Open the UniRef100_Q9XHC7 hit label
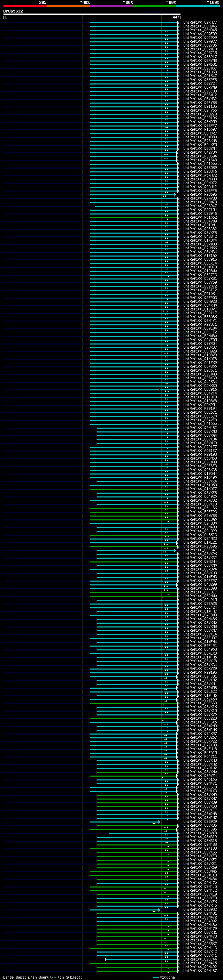Screen dimensions: 223x980 (x=200, y=23)
